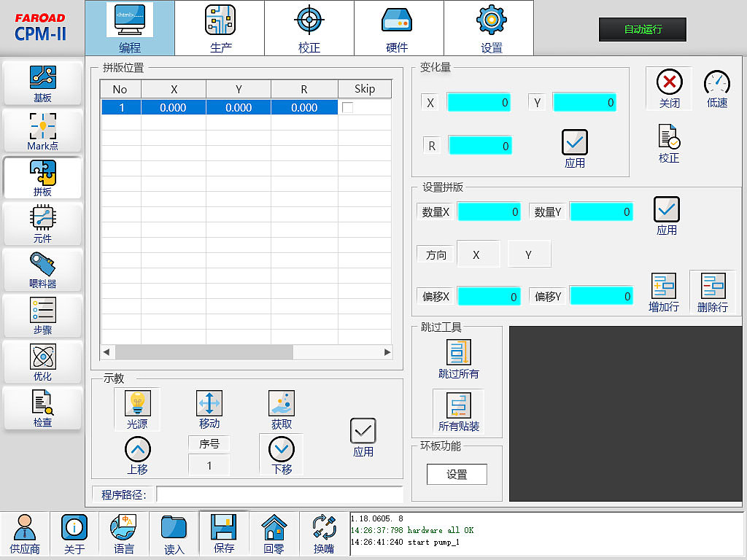This screenshot has width=747, height=560.
Task: Select row 1 number cell in table
Action: [121, 108]
